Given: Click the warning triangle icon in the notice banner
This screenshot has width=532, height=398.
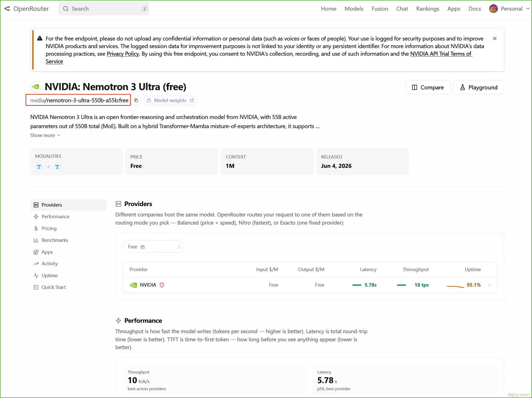Looking at the screenshot, I should (x=40, y=38).
